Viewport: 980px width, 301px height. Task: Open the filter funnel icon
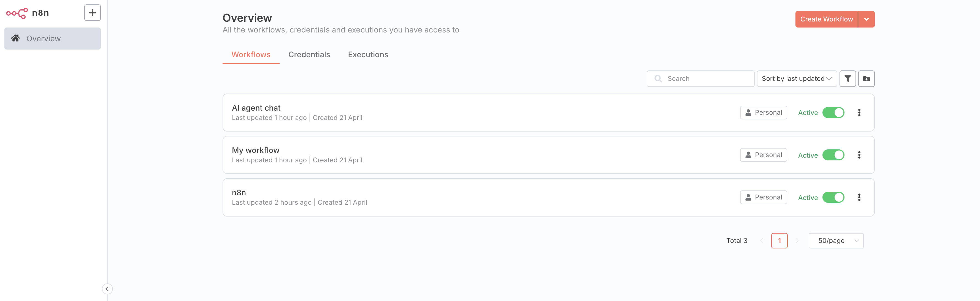847,79
